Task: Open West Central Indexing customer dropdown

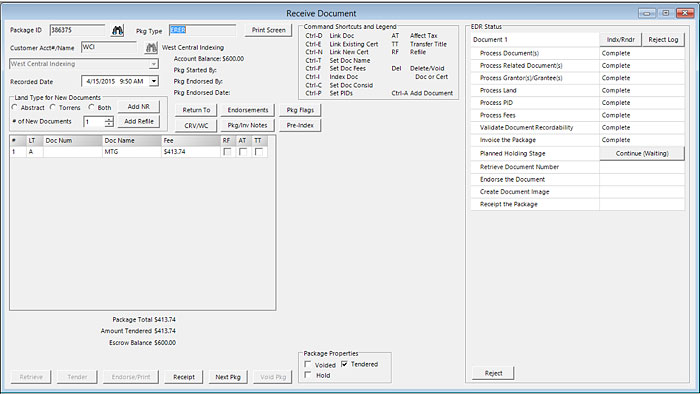Action: point(154,64)
